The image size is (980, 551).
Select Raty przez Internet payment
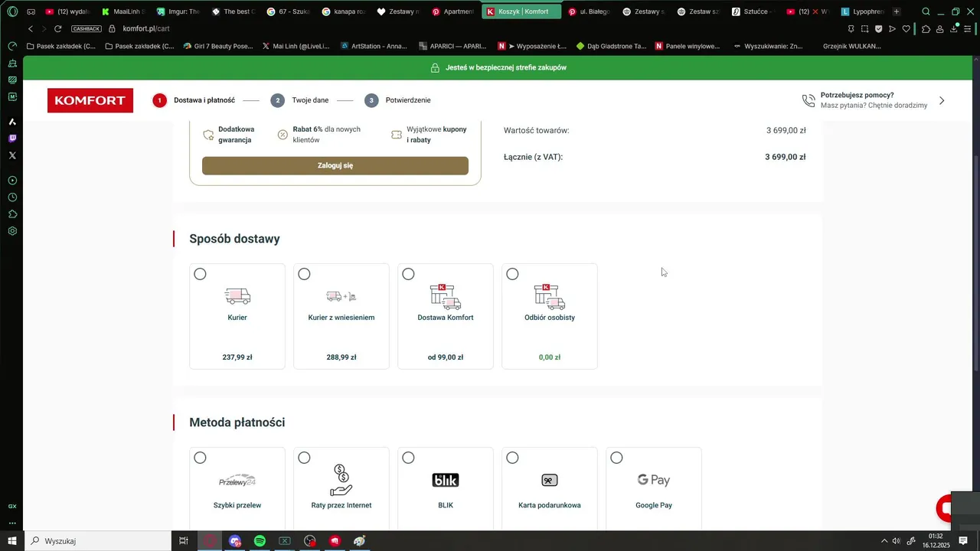341,488
